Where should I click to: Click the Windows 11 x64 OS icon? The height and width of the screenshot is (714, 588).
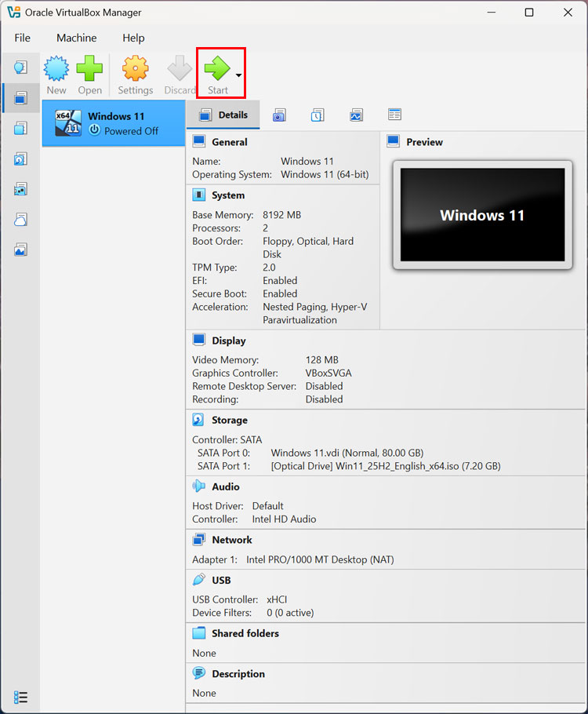(68, 123)
